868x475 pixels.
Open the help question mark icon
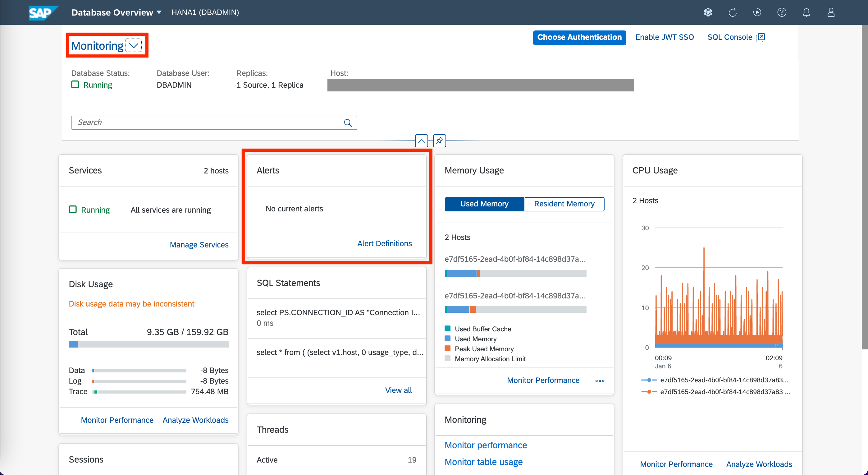pos(782,12)
